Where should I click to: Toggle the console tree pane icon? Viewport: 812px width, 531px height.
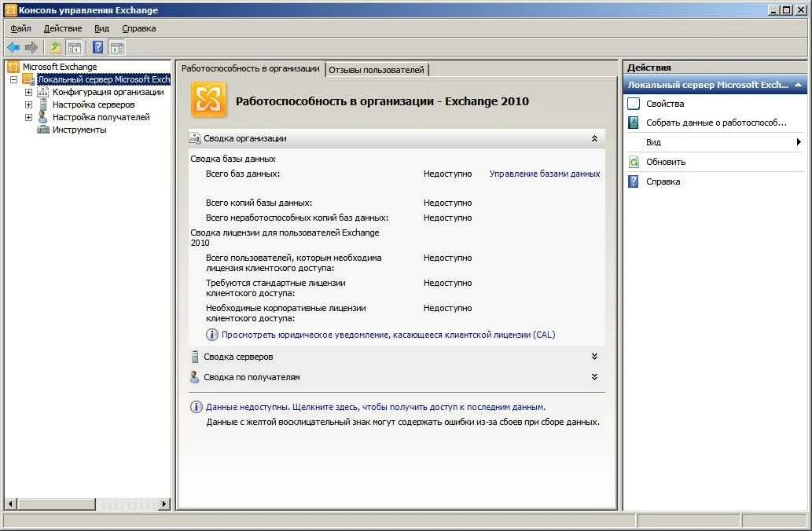tap(75, 48)
